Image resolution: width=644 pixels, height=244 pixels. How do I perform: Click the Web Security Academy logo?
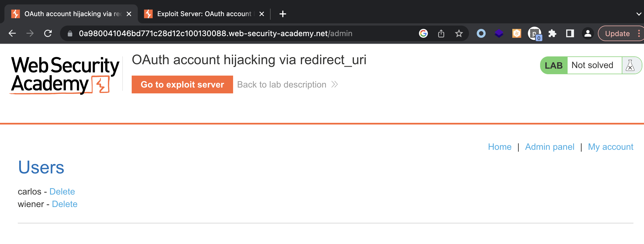coord(65,75)
